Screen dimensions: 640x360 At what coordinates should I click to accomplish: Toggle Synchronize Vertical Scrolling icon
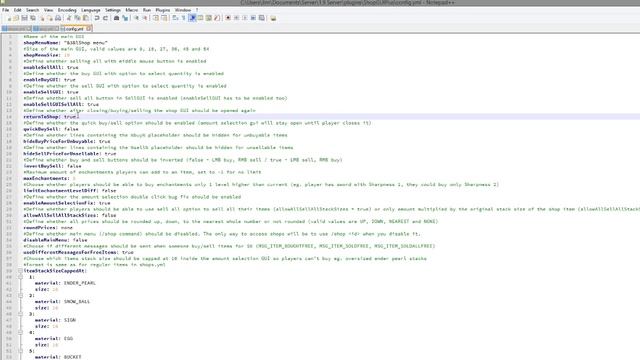pyautogui.click(x=156, y=18)
